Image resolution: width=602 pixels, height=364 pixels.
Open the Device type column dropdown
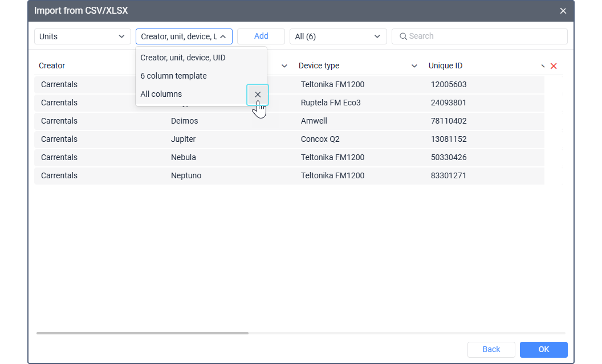[x=414, y=66]
